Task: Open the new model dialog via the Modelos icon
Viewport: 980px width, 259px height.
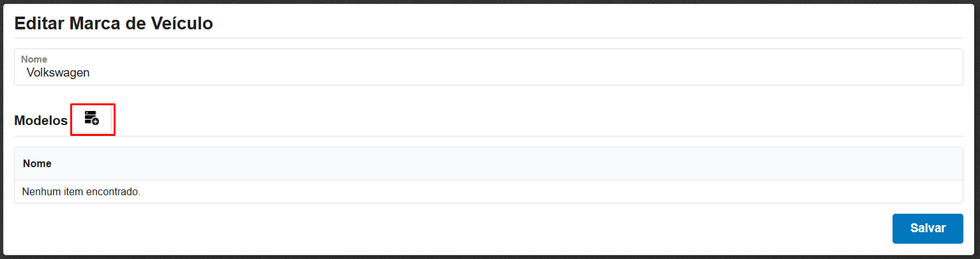Action: click(92, 119)
